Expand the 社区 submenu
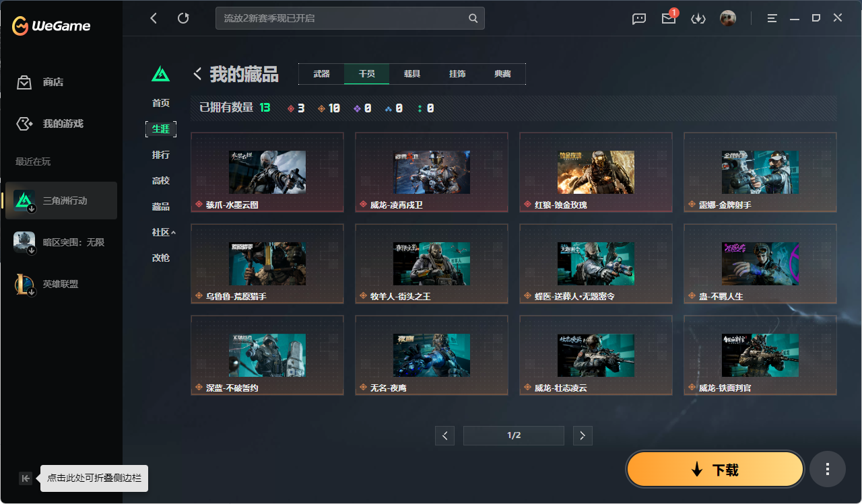Screen dimensions: 862x504 (164, 232)
